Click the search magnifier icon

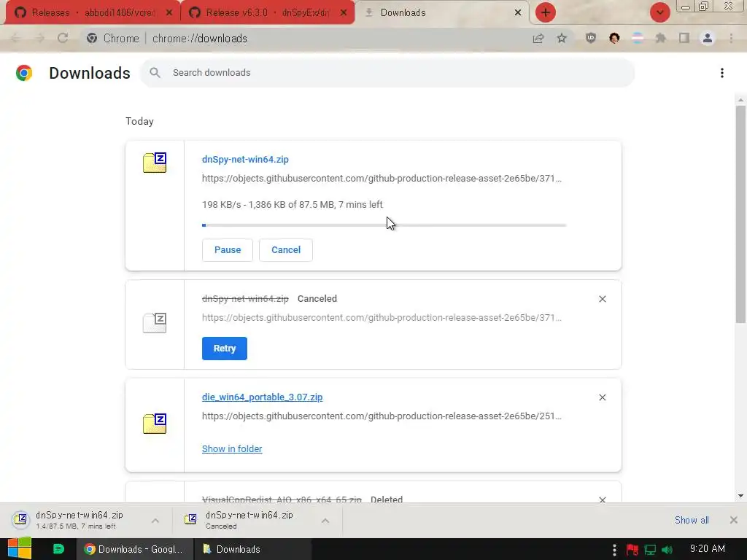[x=155, y=73]
